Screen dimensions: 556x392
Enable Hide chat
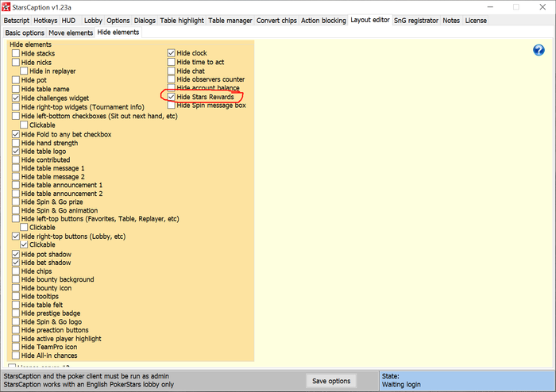tap(172, 71)
